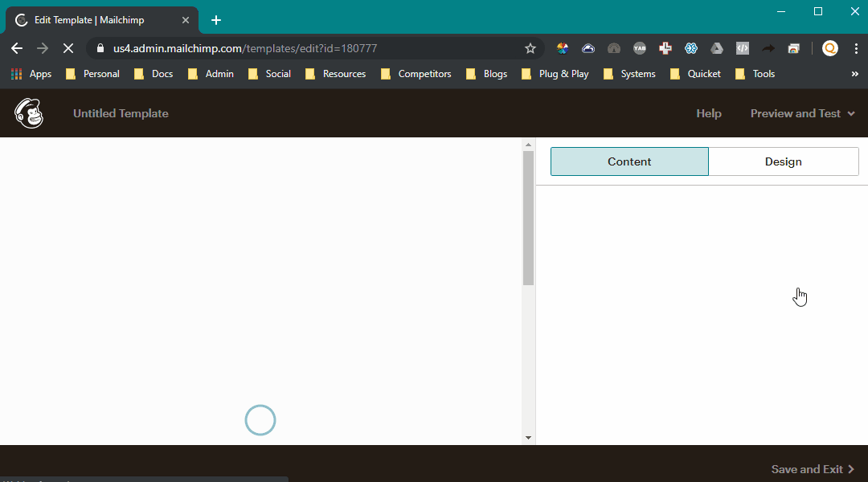Image resolution: width=868 pixels, height=482 pixels.
Task: Open the orange profile avatar icon
Action: (x=829, y=49)
